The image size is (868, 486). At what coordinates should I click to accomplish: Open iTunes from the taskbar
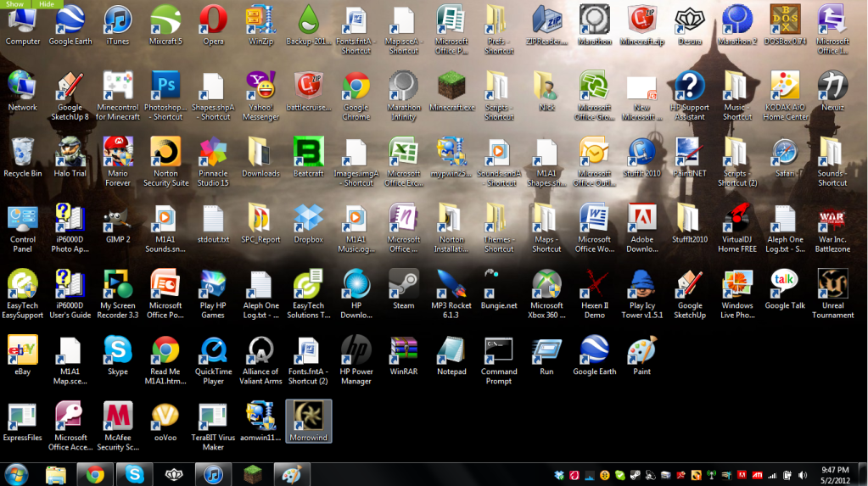coord(213,474)
